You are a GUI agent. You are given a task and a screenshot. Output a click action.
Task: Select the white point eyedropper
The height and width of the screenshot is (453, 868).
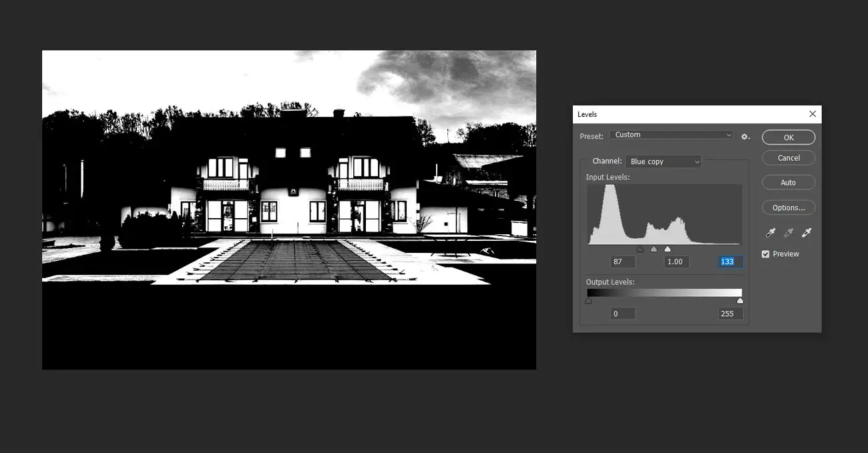tap(806, 233)
